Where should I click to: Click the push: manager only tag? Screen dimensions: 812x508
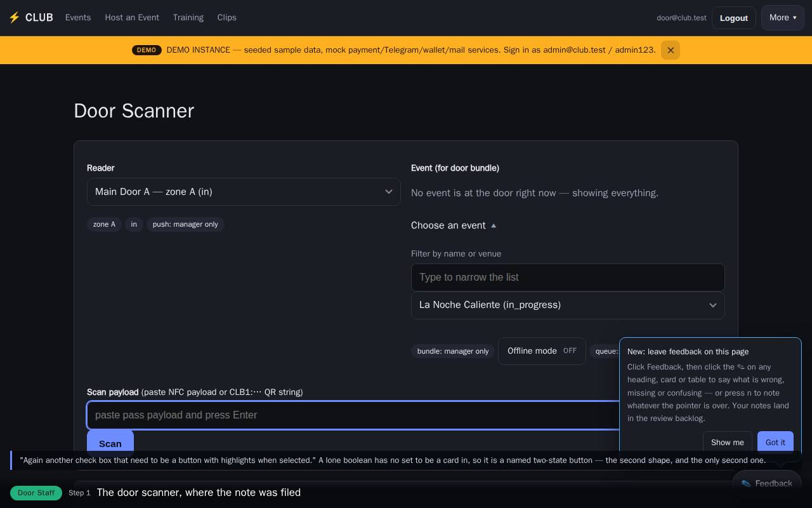(x=185, y=224)
